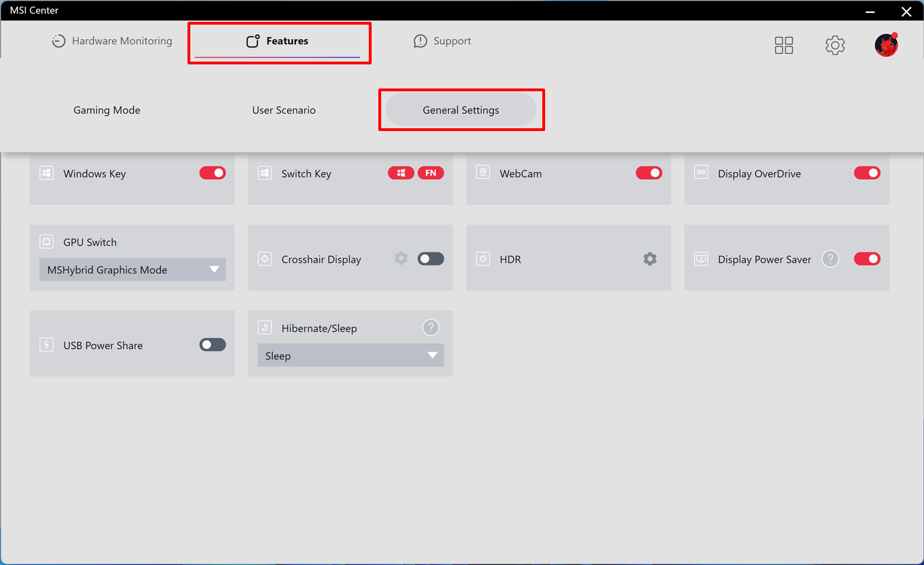The image size is (924, 565).
Task: Minimize the MSI Center window
Action: [x=870, y=11]
